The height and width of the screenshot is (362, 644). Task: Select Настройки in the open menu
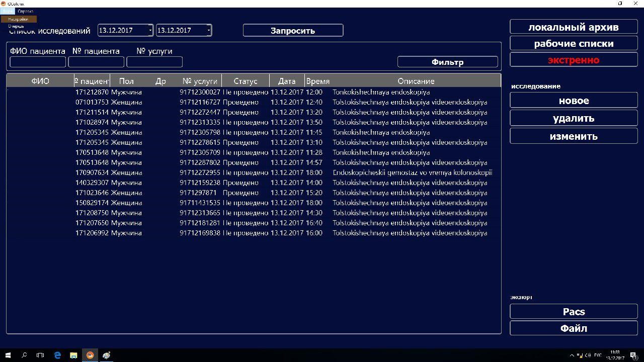18,19
